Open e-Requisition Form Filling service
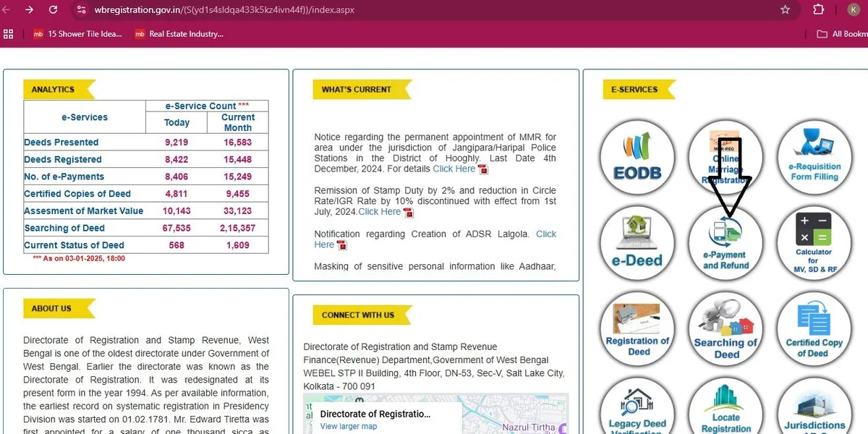Screen dimensions: 868x434 814,157
